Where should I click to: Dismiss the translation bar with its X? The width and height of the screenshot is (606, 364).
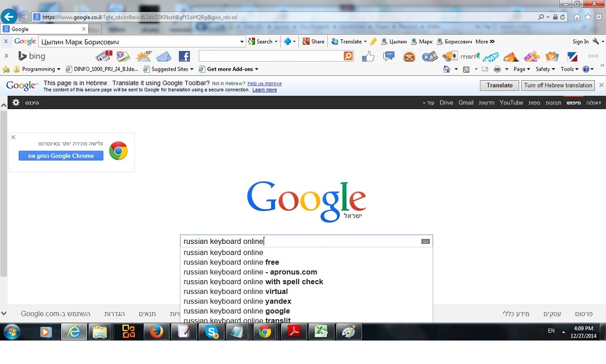point(601,85)
